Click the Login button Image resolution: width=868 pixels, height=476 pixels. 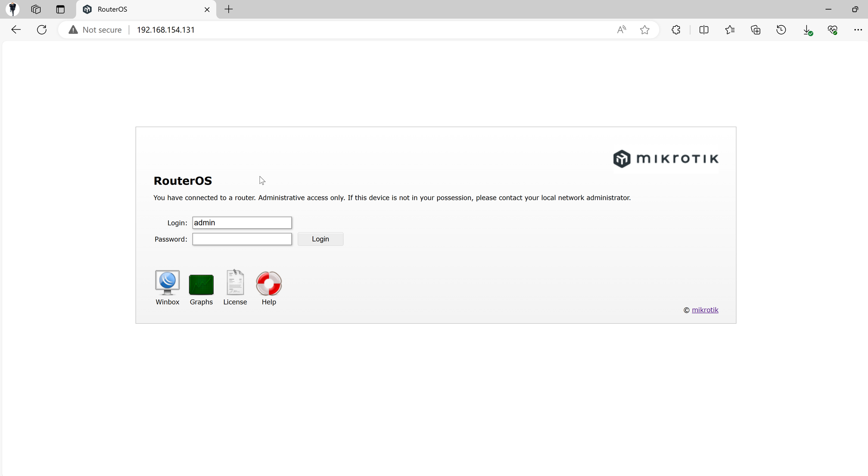(x=321, y=239)
